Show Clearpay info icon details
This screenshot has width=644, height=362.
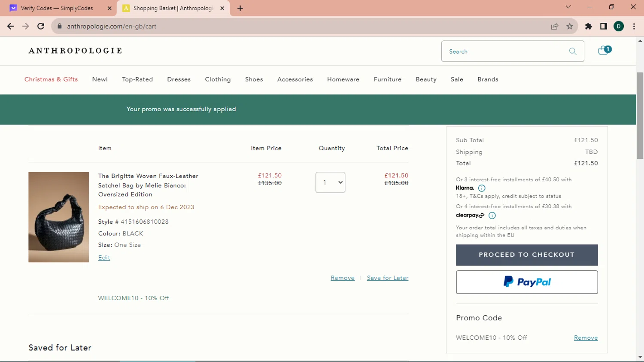pos(492,216)
